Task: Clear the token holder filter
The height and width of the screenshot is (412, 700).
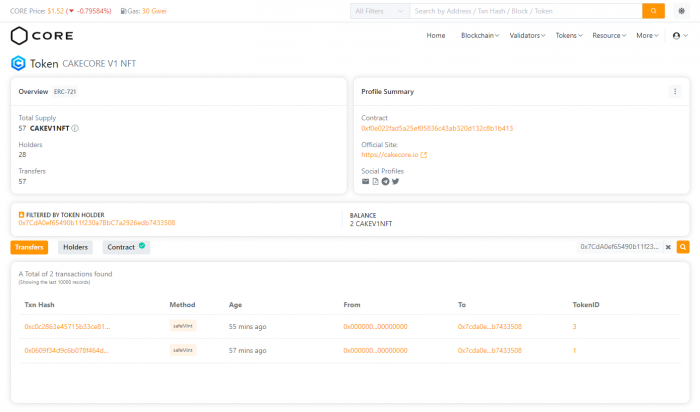Action: (668, 247)
